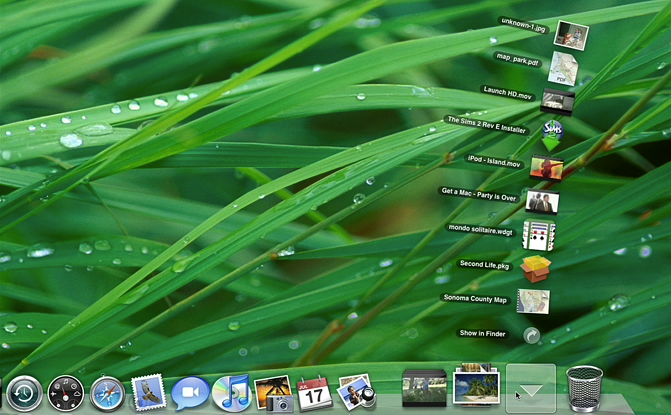Open Preview app in the Dock
Viewport: 671px width, 415px height.
click(x=356, y=391)
